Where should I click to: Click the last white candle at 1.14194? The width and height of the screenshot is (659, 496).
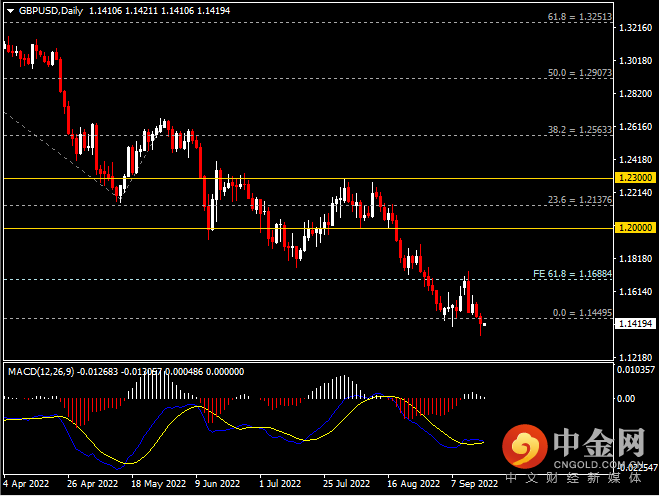tap(485, 325)
